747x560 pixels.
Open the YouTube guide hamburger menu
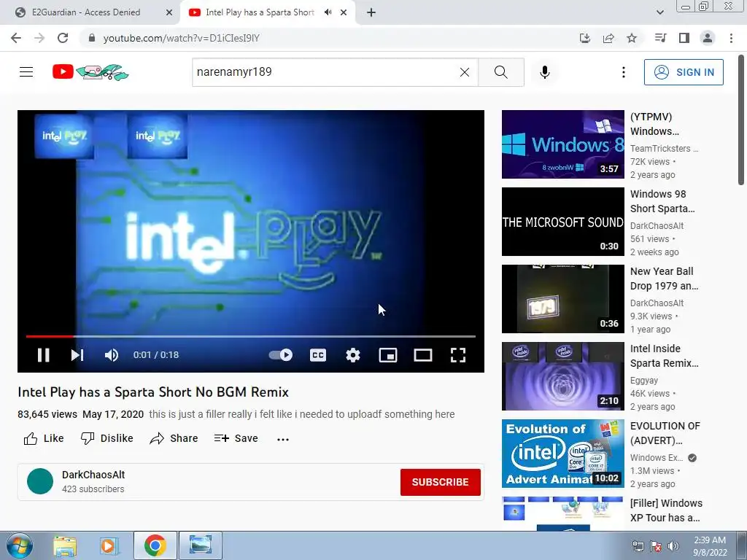pos(26,72)
